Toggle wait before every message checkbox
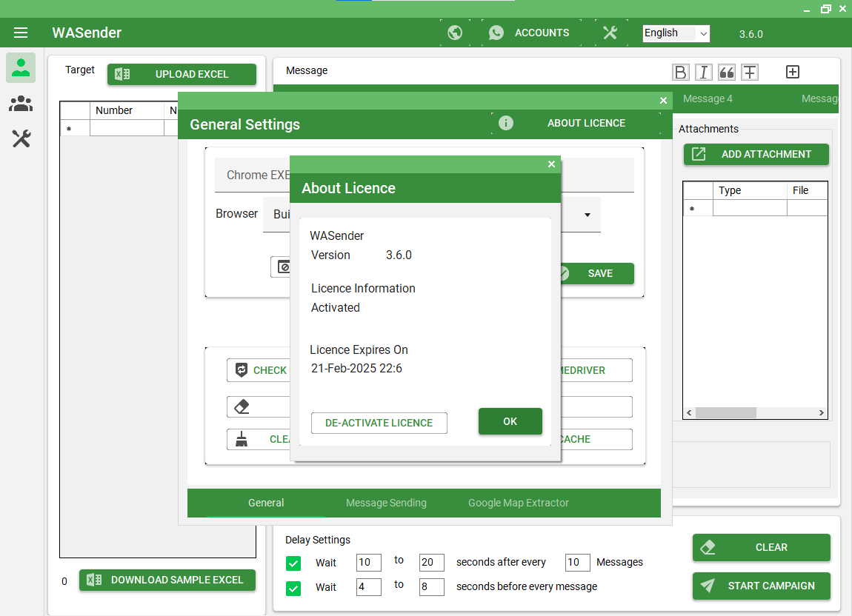 click(293, 589)
